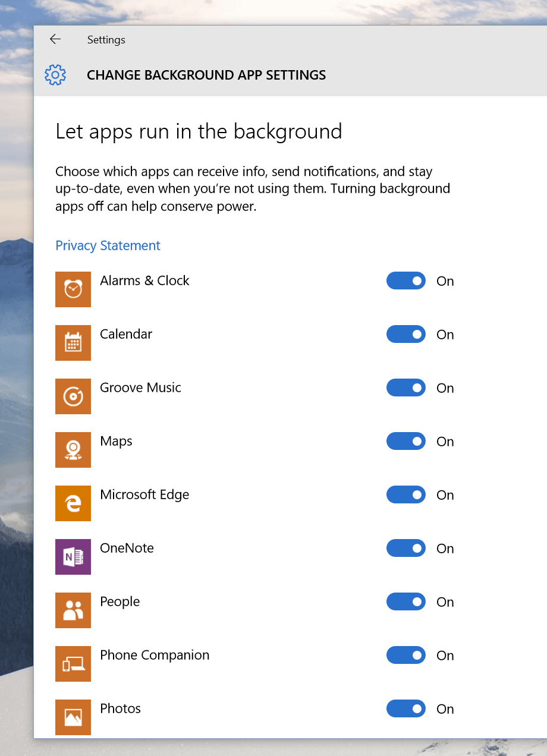Image resolution: width=547 pixels, height=756 pixels.
Task: Switch off Groove Music background toggle
Action: (406, 388)
